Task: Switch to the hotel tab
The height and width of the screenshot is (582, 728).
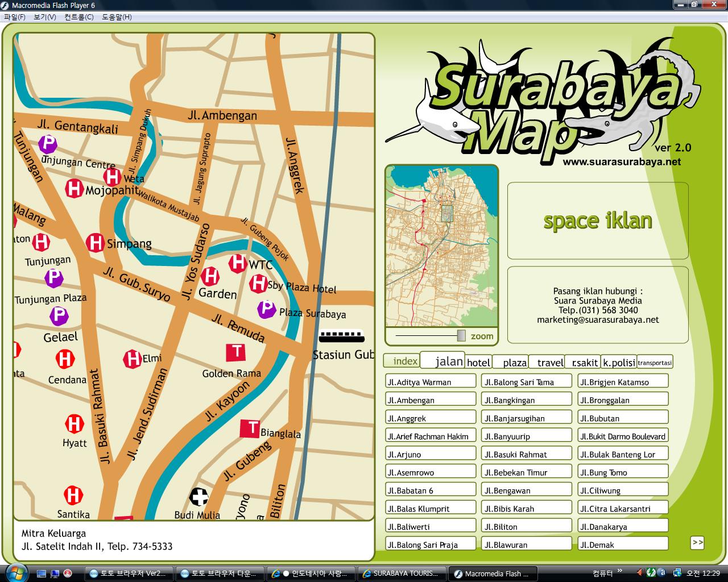Action: click(479, 362)
